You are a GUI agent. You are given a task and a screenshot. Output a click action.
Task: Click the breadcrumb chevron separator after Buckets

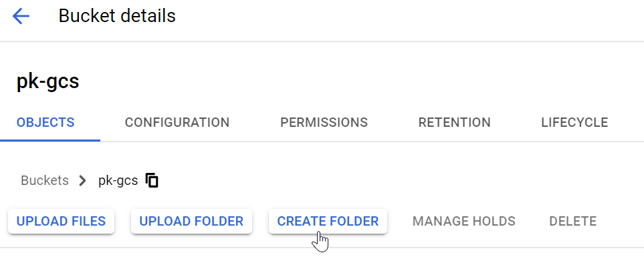83,180
